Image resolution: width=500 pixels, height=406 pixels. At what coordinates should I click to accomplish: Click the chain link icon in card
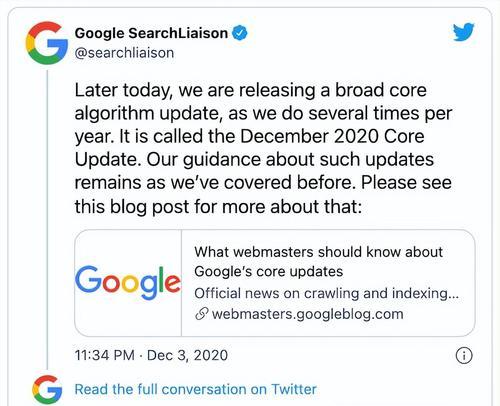[201, 314]
